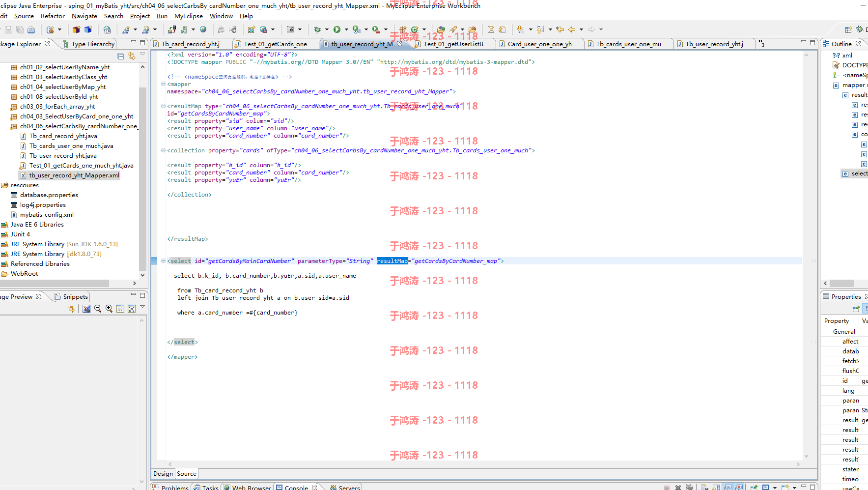The image size is (868, 490).
Task: Open the Debug dropdown arrow
Action: coord(327,30)
